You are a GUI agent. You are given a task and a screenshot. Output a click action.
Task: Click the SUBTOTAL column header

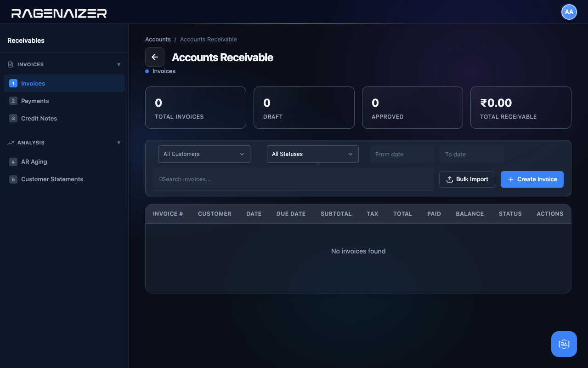pos(336,214)
